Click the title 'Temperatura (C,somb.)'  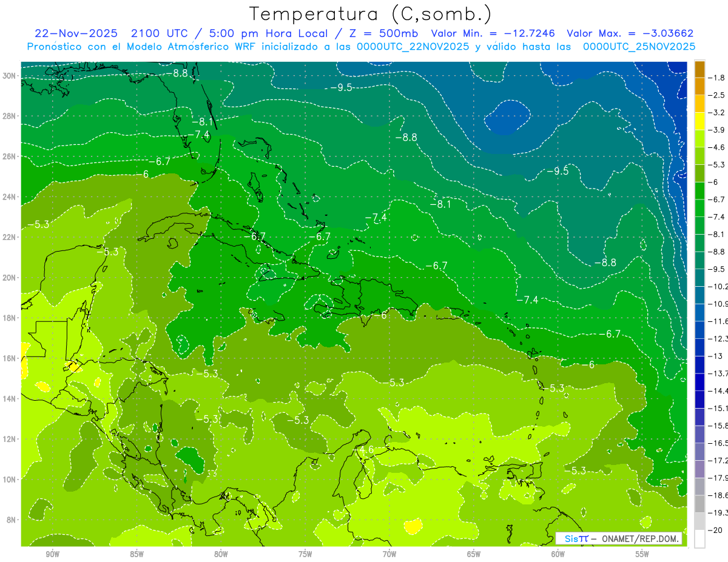pos(371,15)
